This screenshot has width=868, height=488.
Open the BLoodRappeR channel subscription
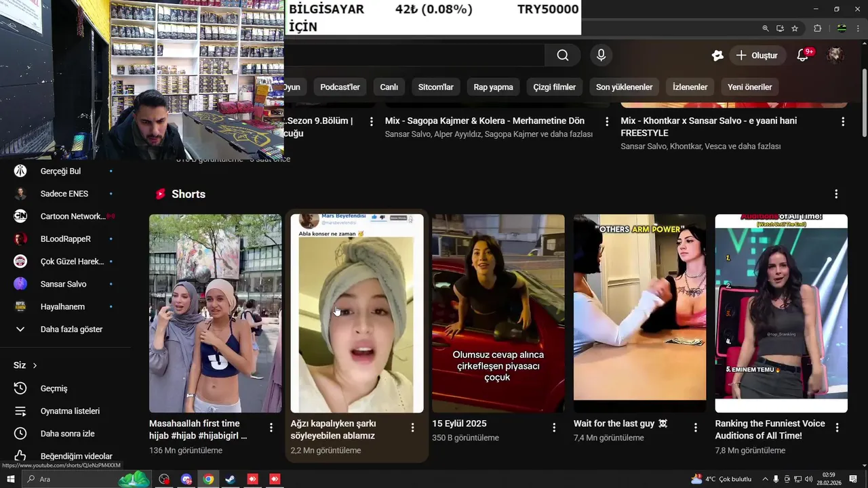coord(64,239)
